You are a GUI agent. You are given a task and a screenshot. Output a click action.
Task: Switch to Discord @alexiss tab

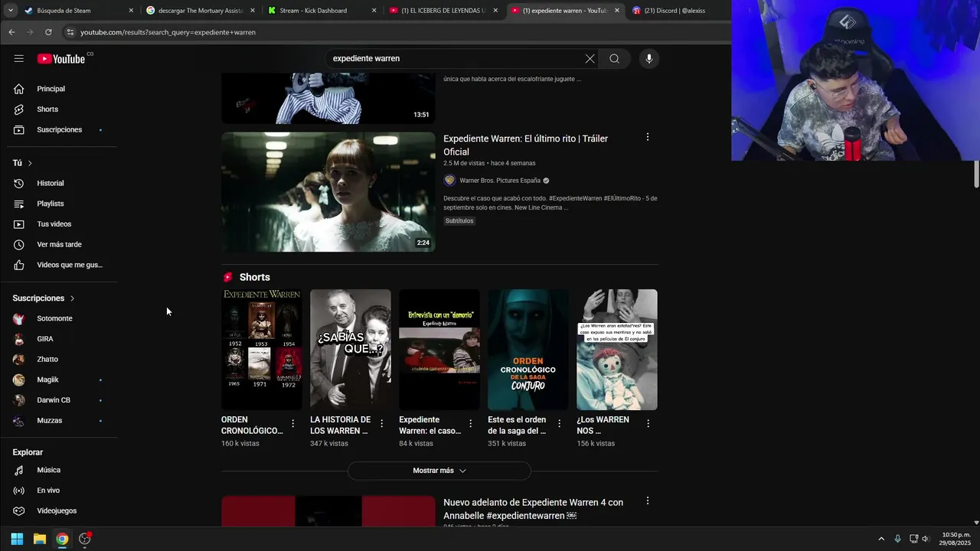tap(674, 11)
